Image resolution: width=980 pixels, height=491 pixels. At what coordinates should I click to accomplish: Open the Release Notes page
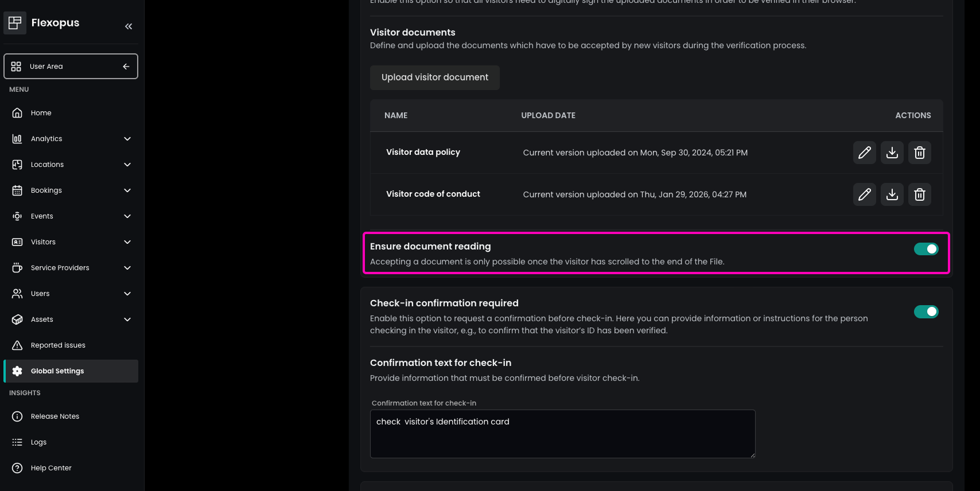(x=55, y=416)
